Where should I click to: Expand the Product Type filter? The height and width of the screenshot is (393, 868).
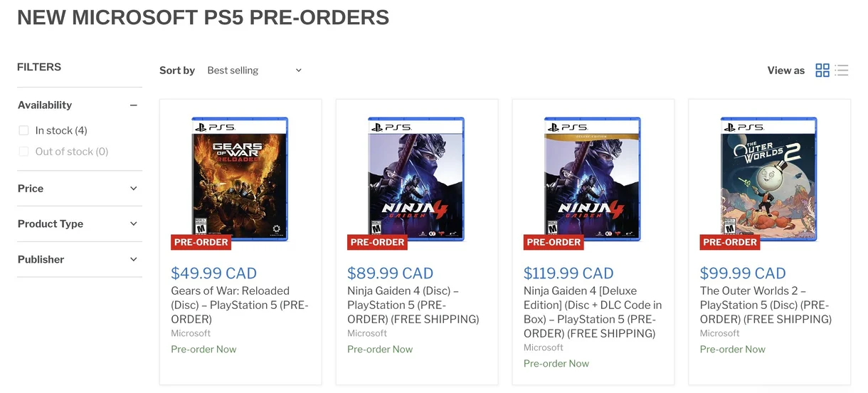[78, 224]
